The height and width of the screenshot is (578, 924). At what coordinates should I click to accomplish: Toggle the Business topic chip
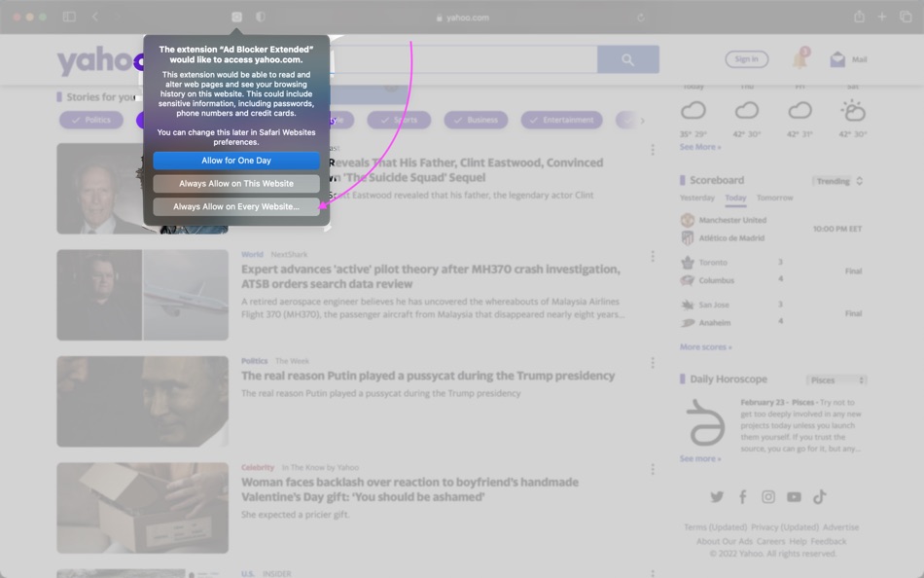(x=477, y=120)
